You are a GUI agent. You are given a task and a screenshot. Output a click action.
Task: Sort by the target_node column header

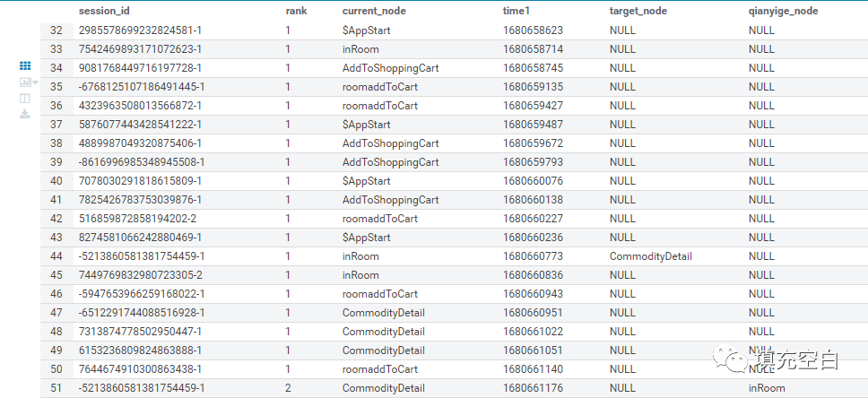[638, 11]
